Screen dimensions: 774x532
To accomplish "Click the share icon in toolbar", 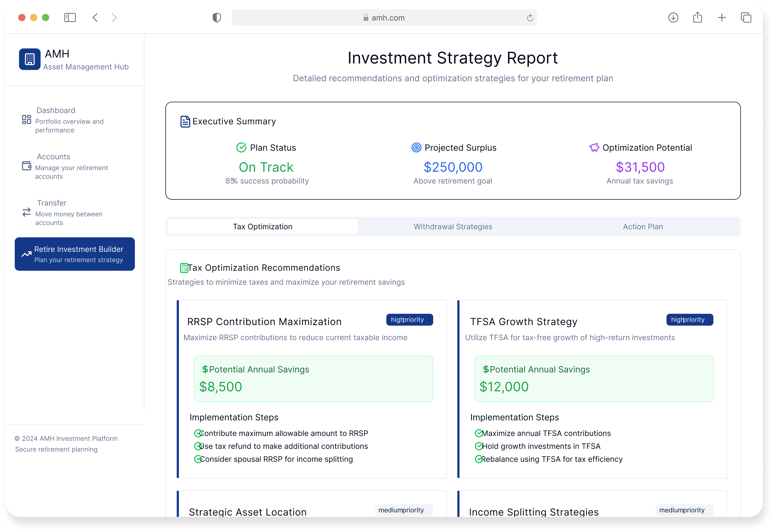I will point(697,18).
